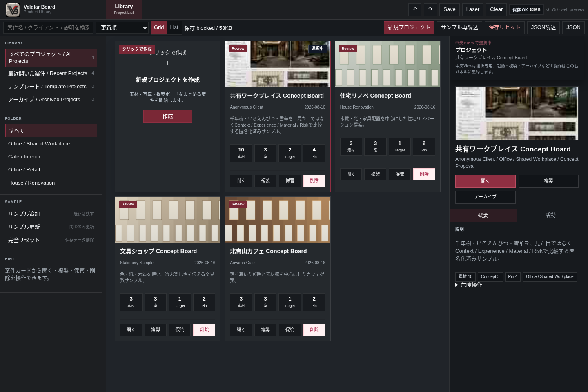Screen dimensions: 588x392
Task: Select the すべて folder filter
Action: click(51, 131)
